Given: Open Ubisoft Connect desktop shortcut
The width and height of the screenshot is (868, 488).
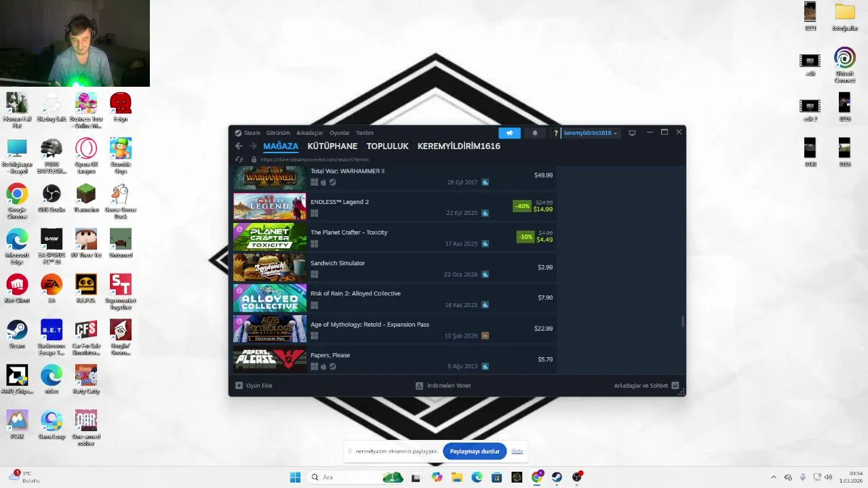Looking at the screenshot, I should [x=844, y=65].
